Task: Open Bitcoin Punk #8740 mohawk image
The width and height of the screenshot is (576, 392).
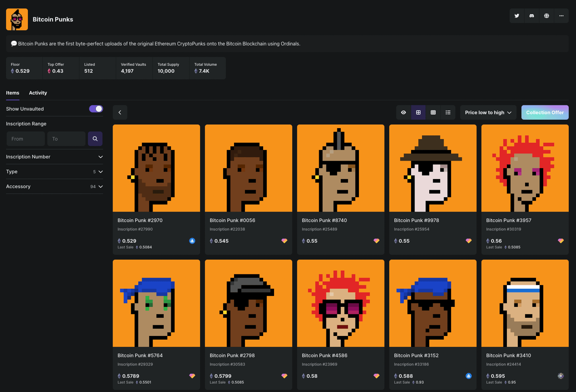Action: point(341,168)
